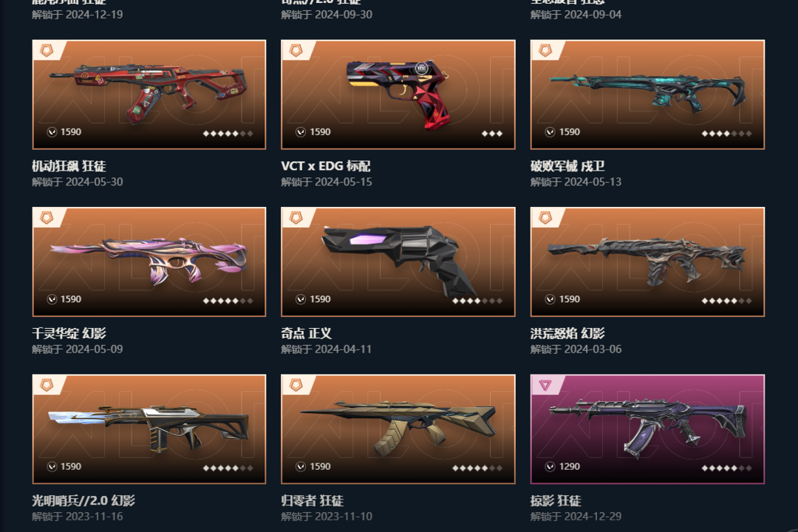
Task: Click upgrade level dots on 掠影 狂徒 card
Action: [727, 468]
